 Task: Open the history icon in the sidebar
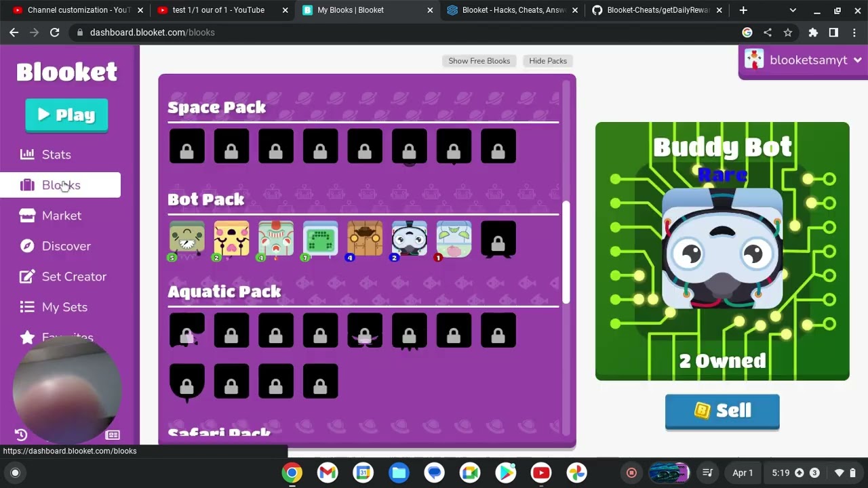pyautogui.click(x=21, y=435)
